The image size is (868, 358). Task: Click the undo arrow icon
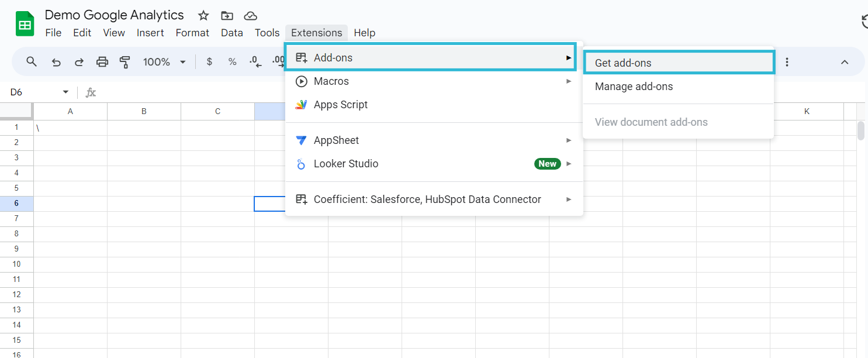[x=56, y=61]
